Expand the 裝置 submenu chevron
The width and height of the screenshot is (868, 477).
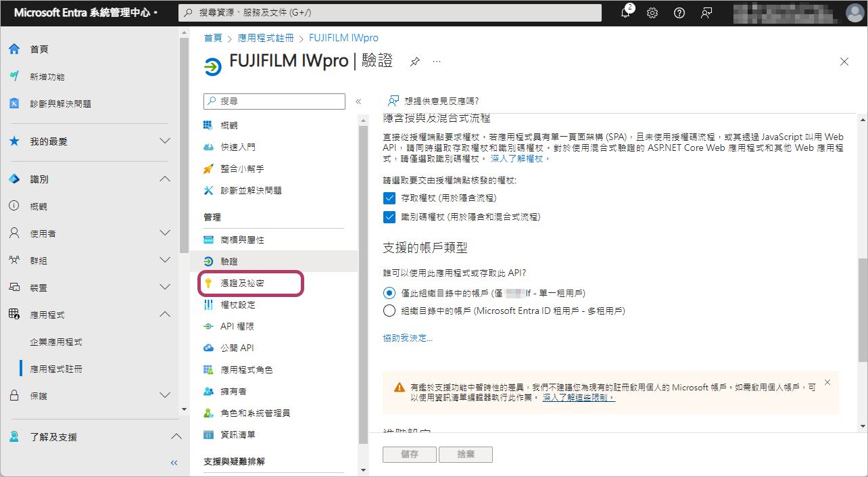[165, 288]
